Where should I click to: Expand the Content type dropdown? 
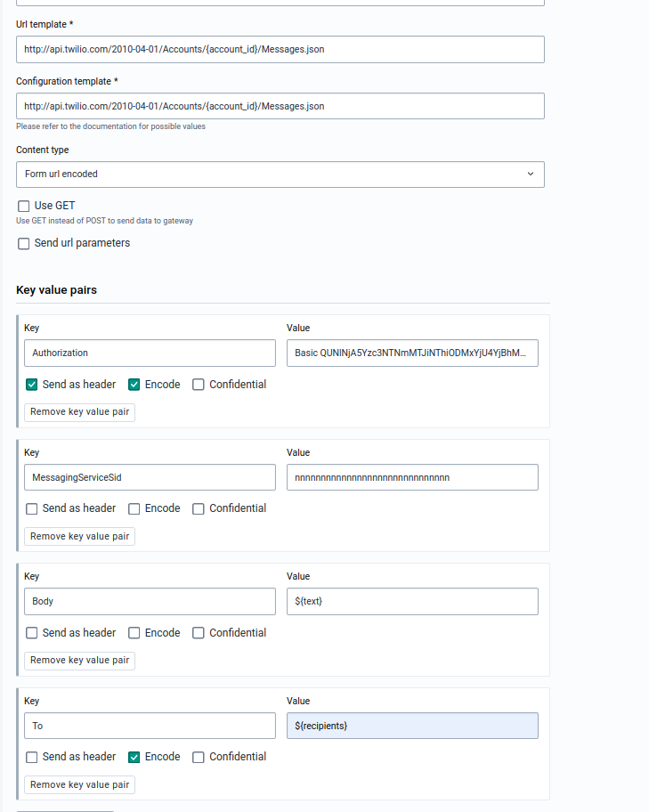pyautogui.click(x=280, y=175)
